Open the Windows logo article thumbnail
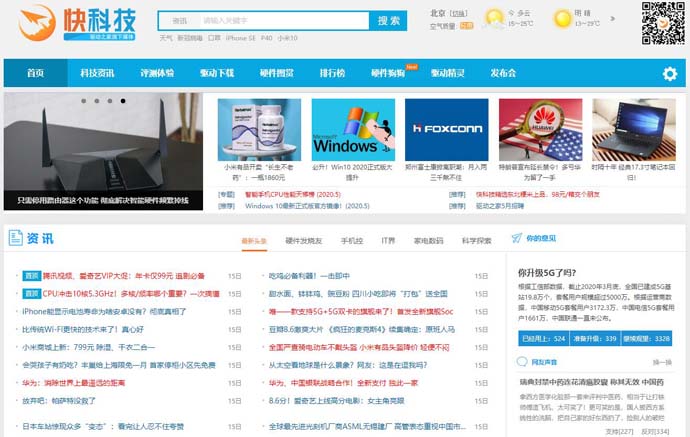This screenshot has width=690, height=437. click(x=353, y=129)
